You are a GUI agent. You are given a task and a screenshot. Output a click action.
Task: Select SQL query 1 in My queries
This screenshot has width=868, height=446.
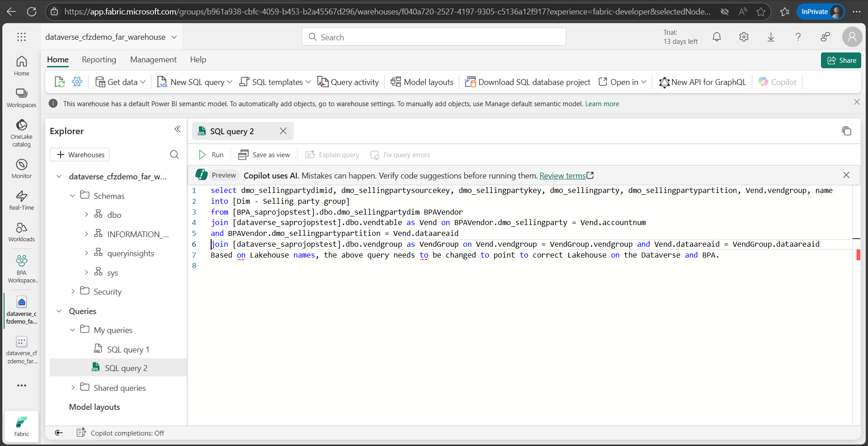coord(128,349)
